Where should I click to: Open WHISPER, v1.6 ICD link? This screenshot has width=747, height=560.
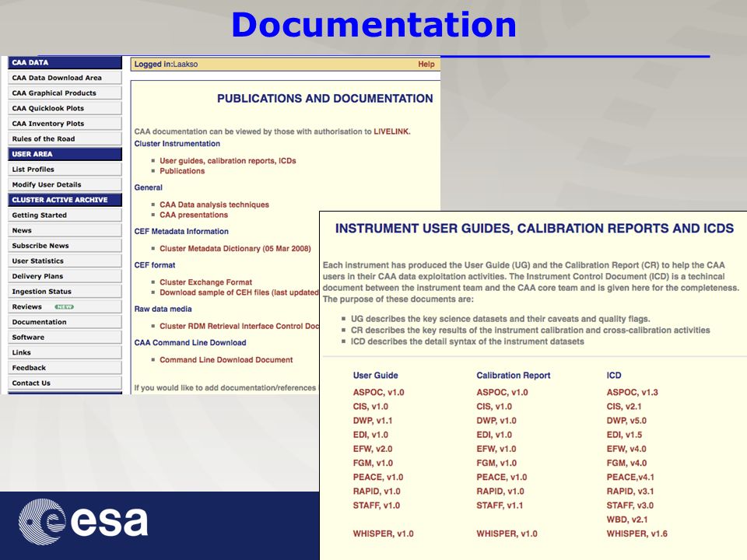tap(637, 534)
